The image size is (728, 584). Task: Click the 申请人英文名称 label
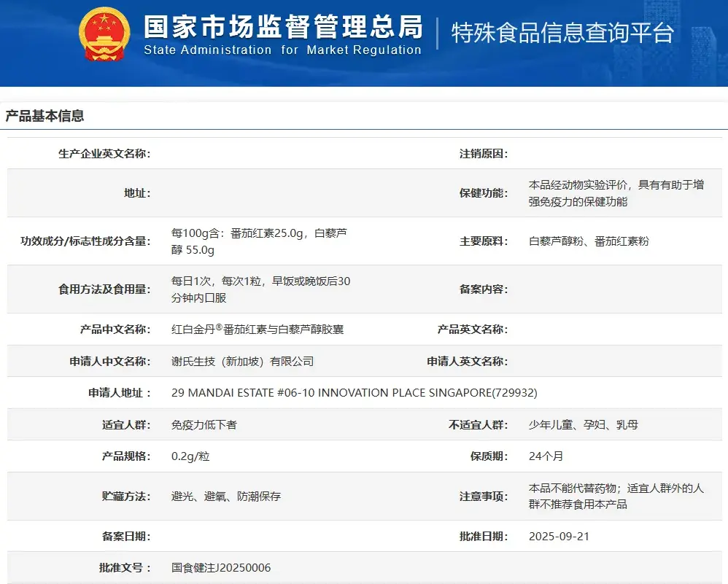[468, 362]
